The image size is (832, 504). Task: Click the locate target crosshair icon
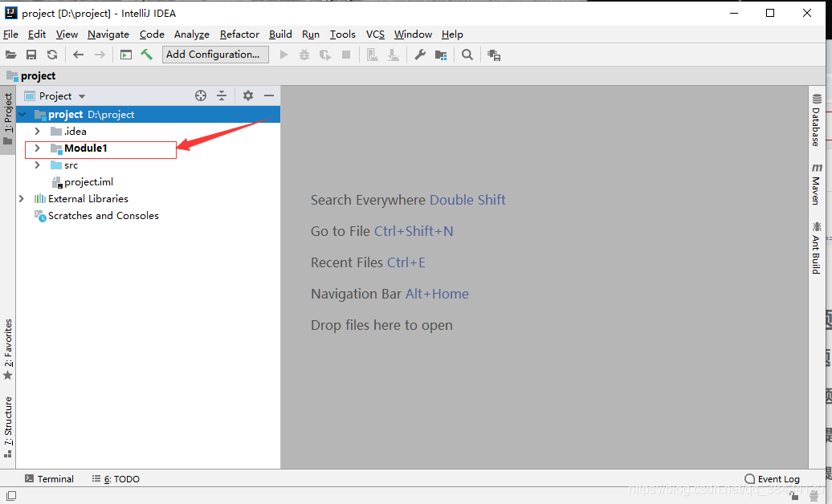201,96
